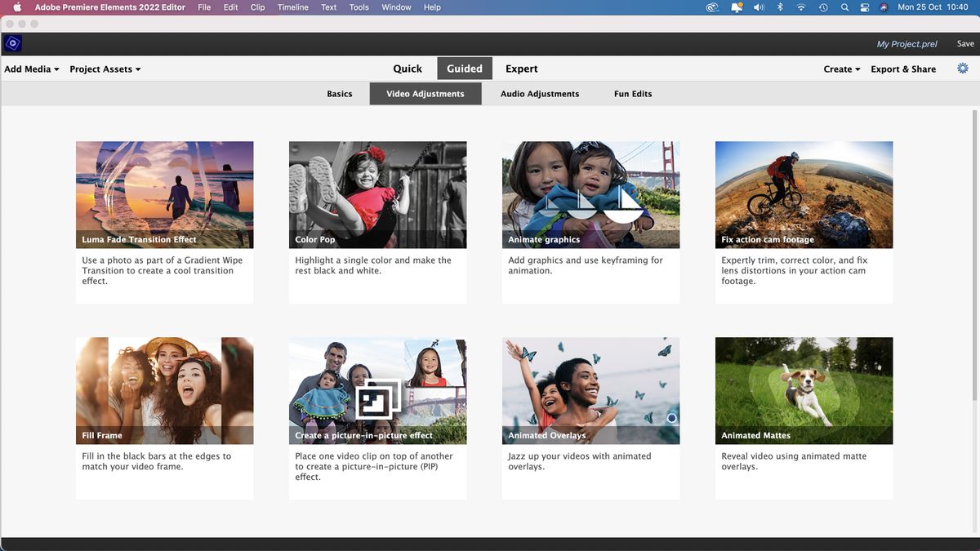Open the Create dropdown

(840, 69)
